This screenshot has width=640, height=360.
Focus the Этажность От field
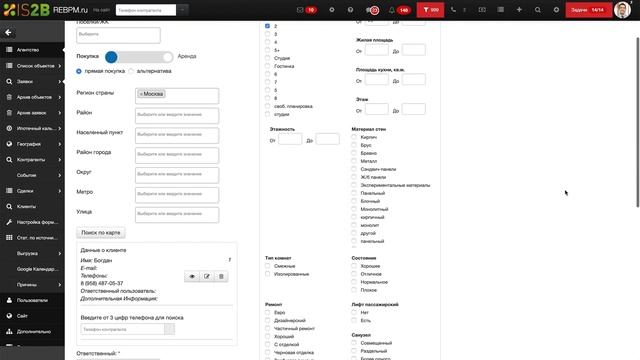[290, 139]
